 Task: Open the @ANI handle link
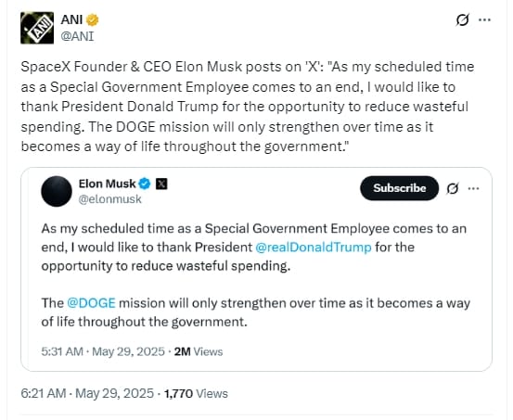77,36
